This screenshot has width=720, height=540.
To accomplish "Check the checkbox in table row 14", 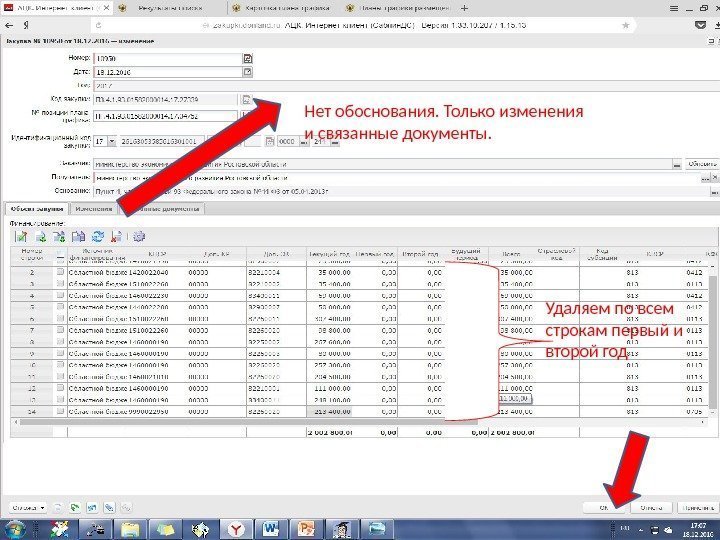I will click(x=60, y=411).
